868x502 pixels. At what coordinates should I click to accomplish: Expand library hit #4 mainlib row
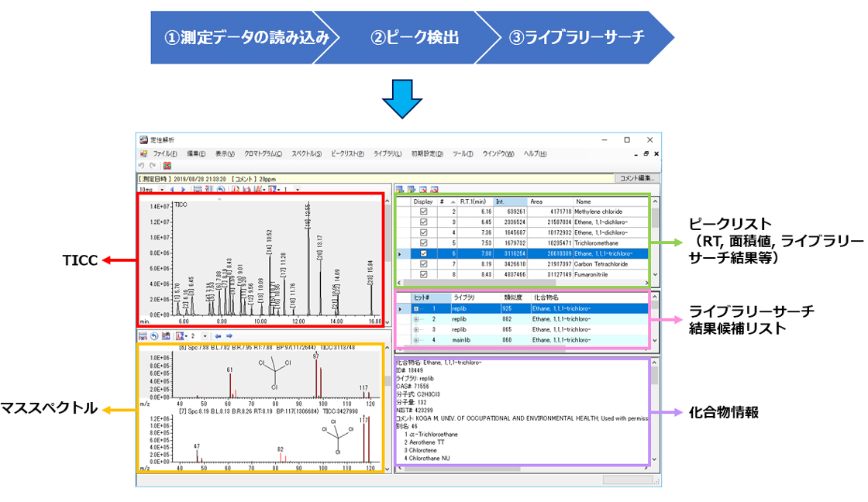click(x=416, y=339)
